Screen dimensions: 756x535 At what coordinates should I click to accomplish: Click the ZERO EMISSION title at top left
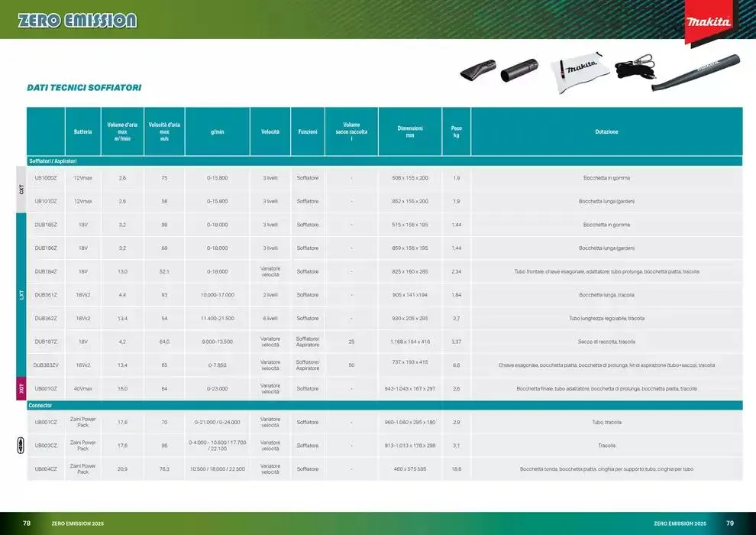(x=77, y=21)
